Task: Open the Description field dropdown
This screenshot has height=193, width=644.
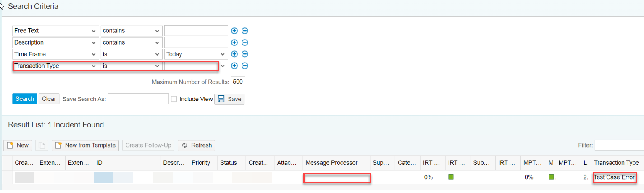Action: pyautogui.click(x=55, y=42)
